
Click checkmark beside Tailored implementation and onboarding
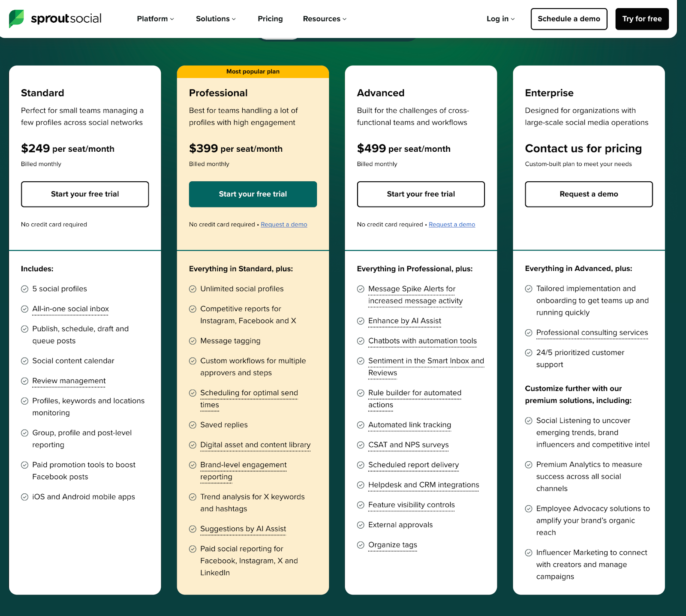pyautogui.click(x=529, y=289)
